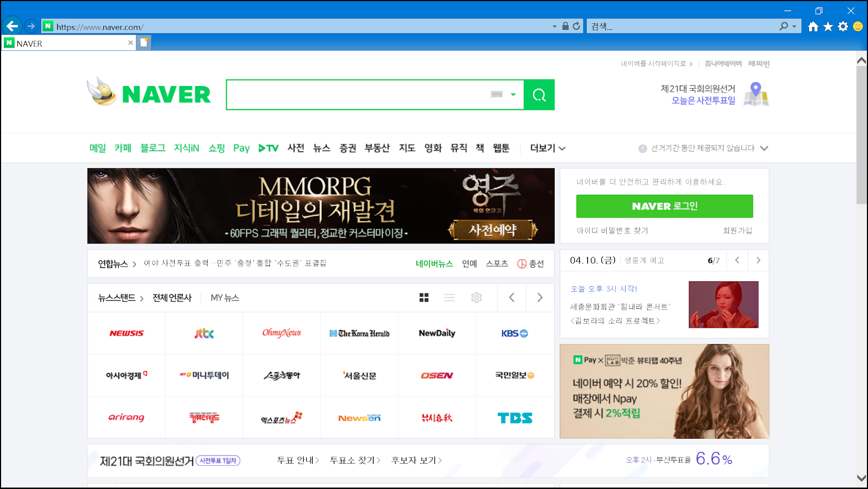
Task: Switch newsstand to list view
Action: pyautogui.click(x=450, y=298)
